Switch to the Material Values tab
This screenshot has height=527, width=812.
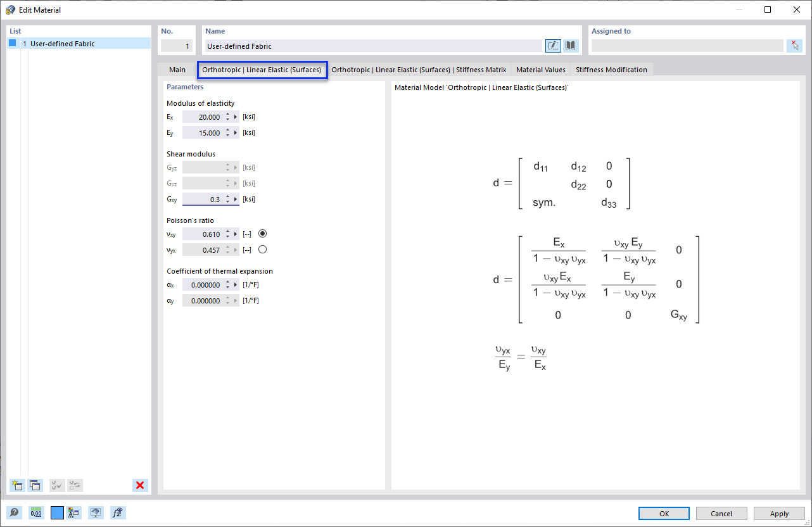541,70
